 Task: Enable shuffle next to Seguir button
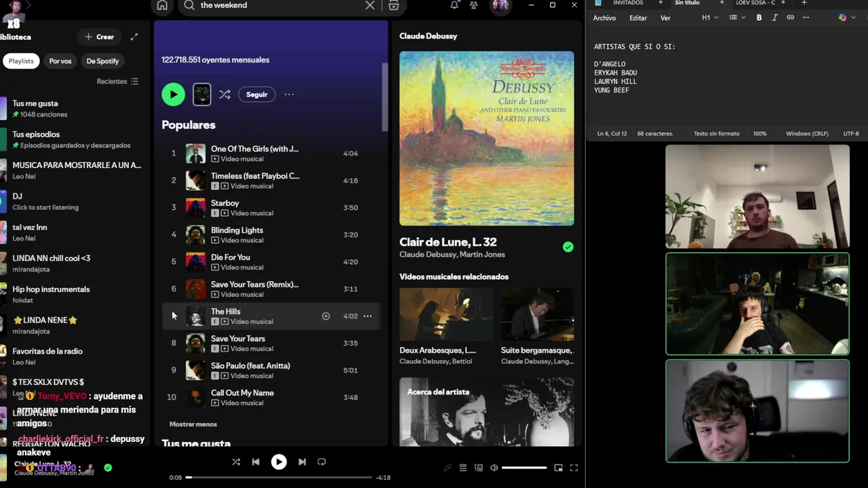(x=224, y=94)
